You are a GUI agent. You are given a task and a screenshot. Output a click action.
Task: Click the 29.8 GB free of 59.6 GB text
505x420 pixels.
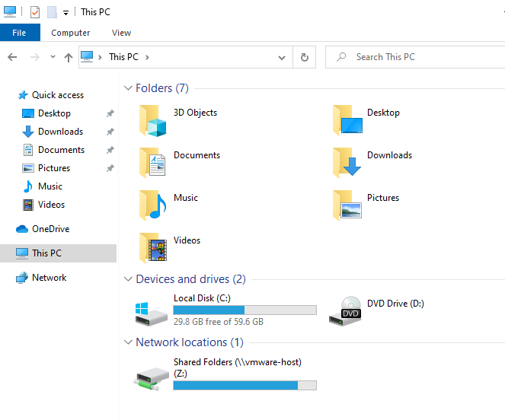[219, 322]
